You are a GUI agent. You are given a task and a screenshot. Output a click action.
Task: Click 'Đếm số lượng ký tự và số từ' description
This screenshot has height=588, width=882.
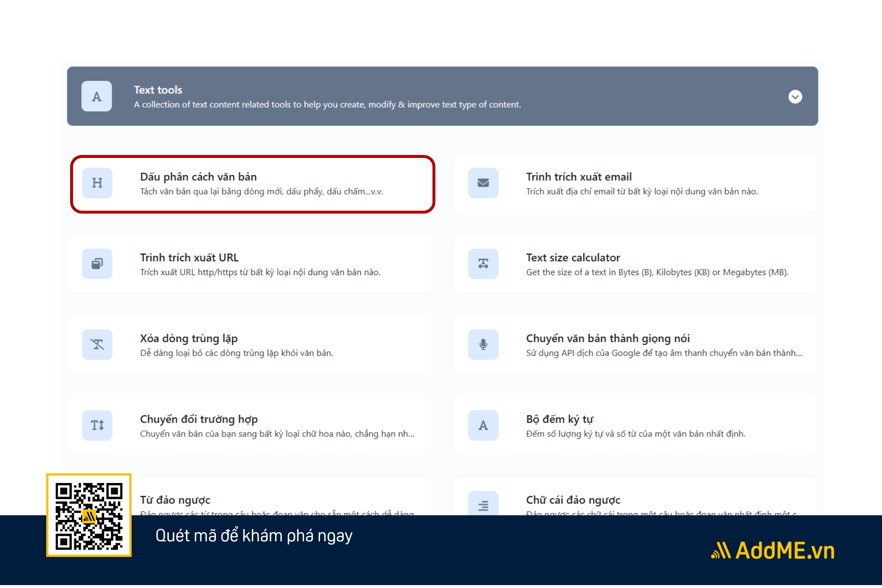[x=635, y=433]
